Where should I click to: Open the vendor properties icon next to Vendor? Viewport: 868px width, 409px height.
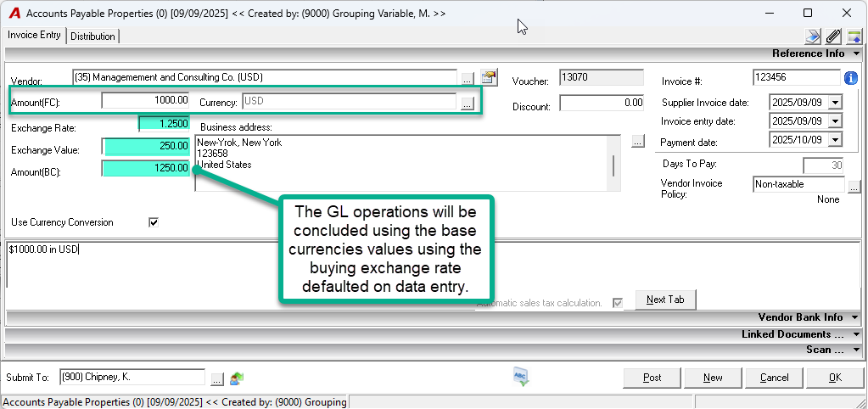point(489,78)
